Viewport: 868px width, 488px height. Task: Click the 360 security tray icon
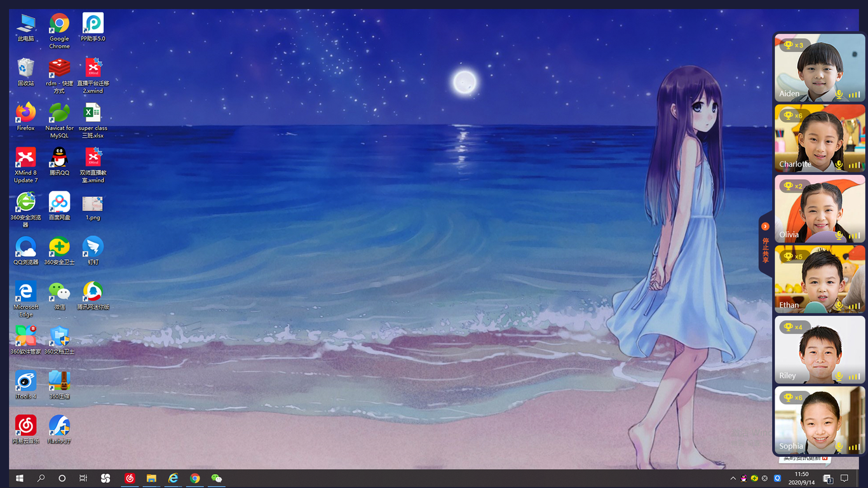(754, 478)
